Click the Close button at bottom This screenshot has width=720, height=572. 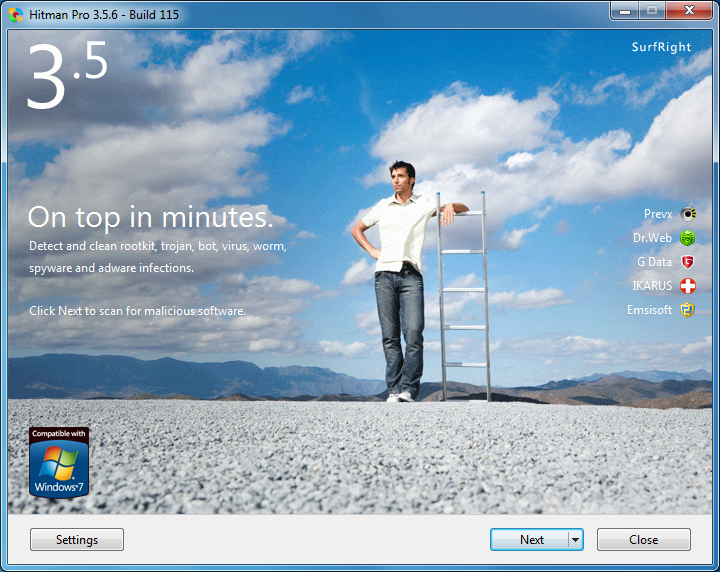click(644, 539)
